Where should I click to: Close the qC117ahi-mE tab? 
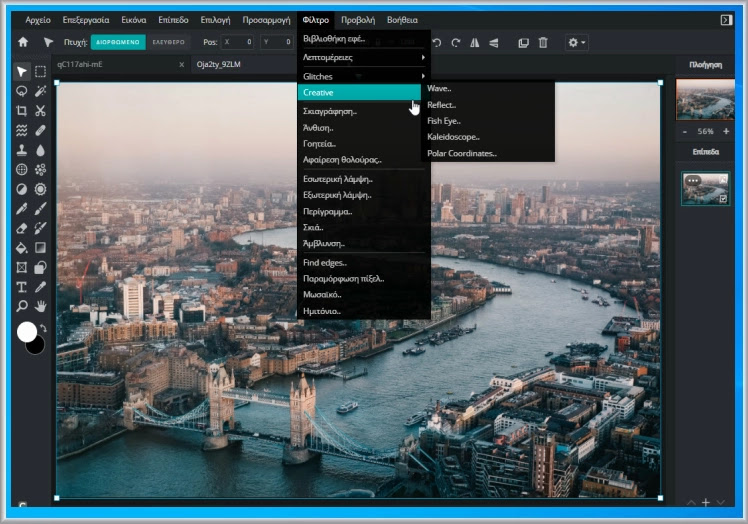tap(182, 64)
